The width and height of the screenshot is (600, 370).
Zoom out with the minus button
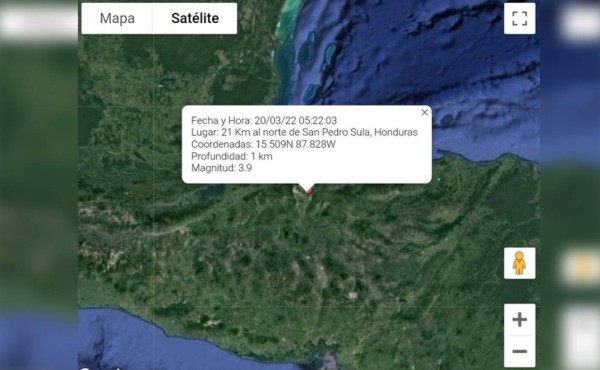[x=519, y=352]
